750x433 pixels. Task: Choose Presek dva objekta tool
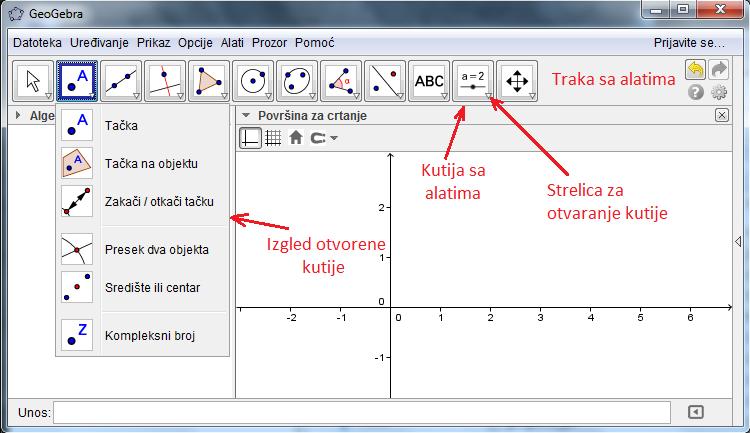point(143,249)
